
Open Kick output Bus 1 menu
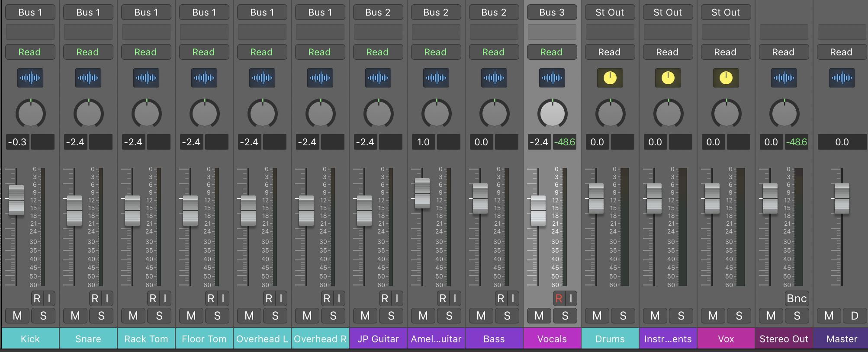[30, 12]
